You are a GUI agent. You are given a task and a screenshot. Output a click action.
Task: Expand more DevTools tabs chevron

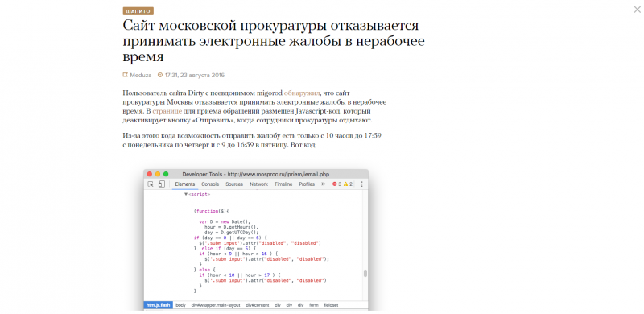pos(324,184)
